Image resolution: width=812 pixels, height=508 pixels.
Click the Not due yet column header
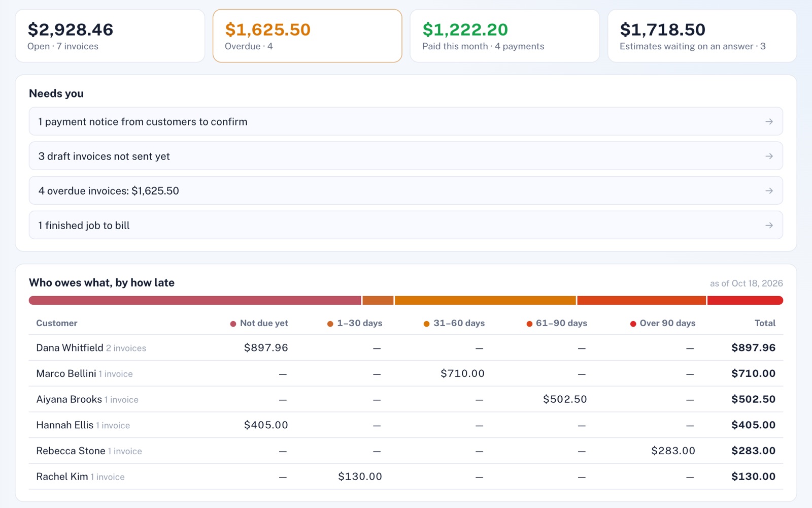[x=259, y=323]
